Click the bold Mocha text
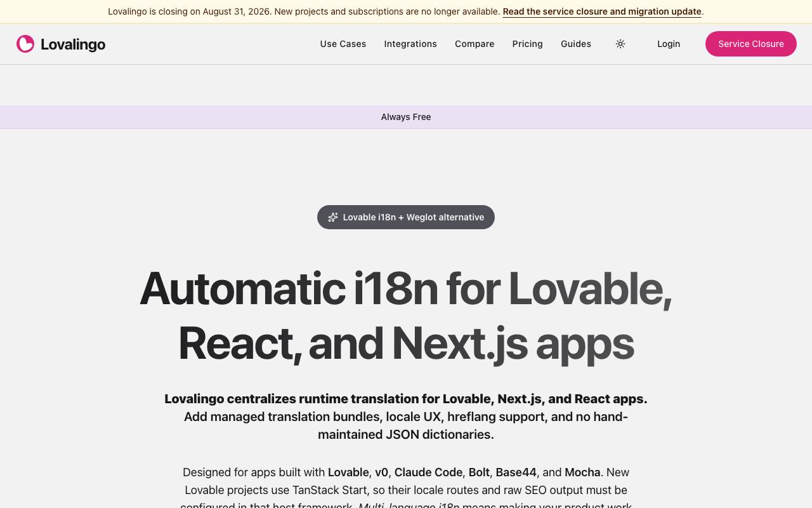The image size is (812, 508). [x=582, y=472]
